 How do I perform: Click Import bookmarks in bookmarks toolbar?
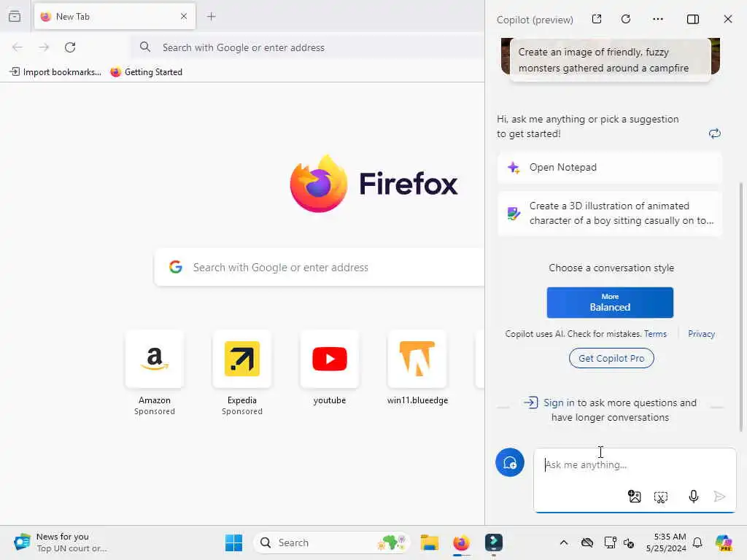click(55, 72)
